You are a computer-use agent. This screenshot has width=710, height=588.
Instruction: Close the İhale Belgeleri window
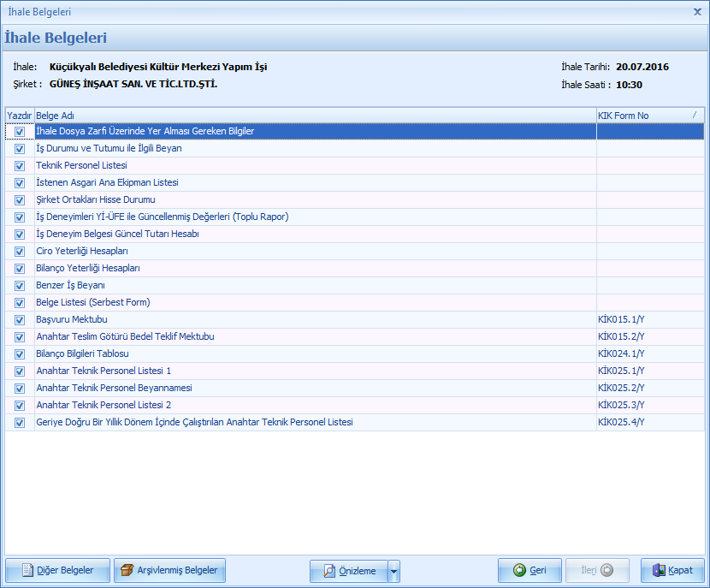(697, 12)
